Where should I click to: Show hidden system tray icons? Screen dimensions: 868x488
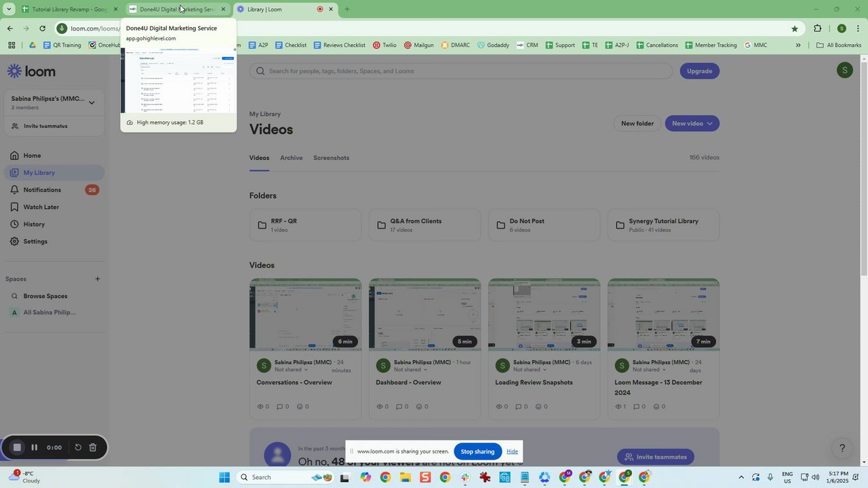click(x=741, y=477)
